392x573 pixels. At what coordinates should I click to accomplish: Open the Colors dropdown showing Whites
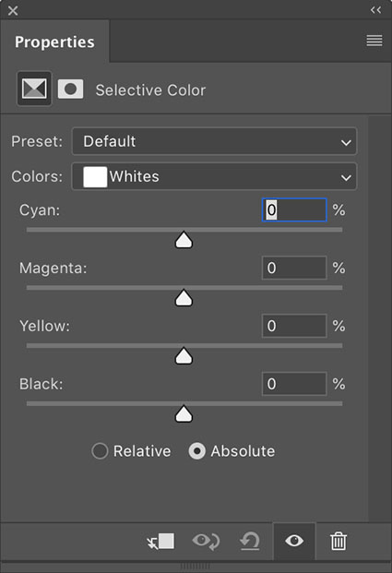tap(214, 176)
